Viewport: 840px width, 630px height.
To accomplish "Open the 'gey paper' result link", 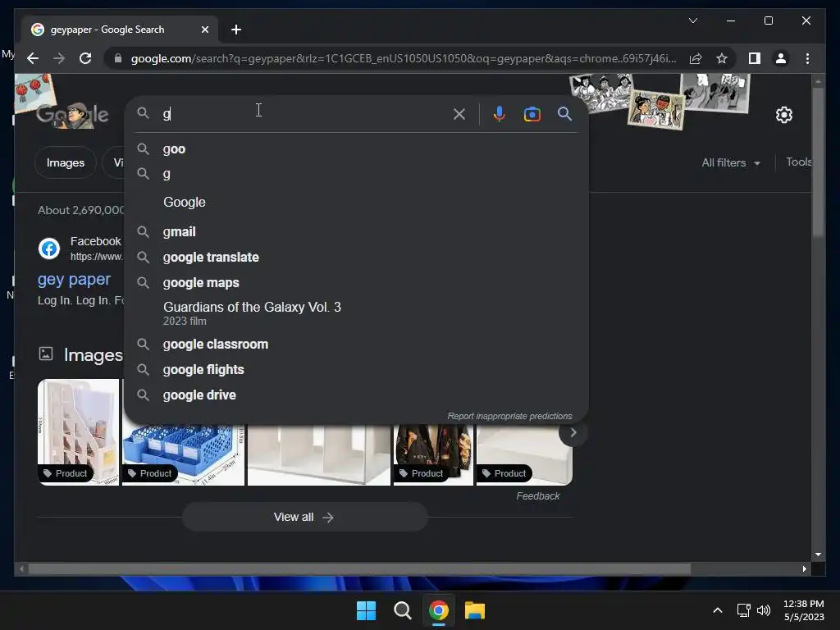I will pyautogui.click(x=74, y=279).
